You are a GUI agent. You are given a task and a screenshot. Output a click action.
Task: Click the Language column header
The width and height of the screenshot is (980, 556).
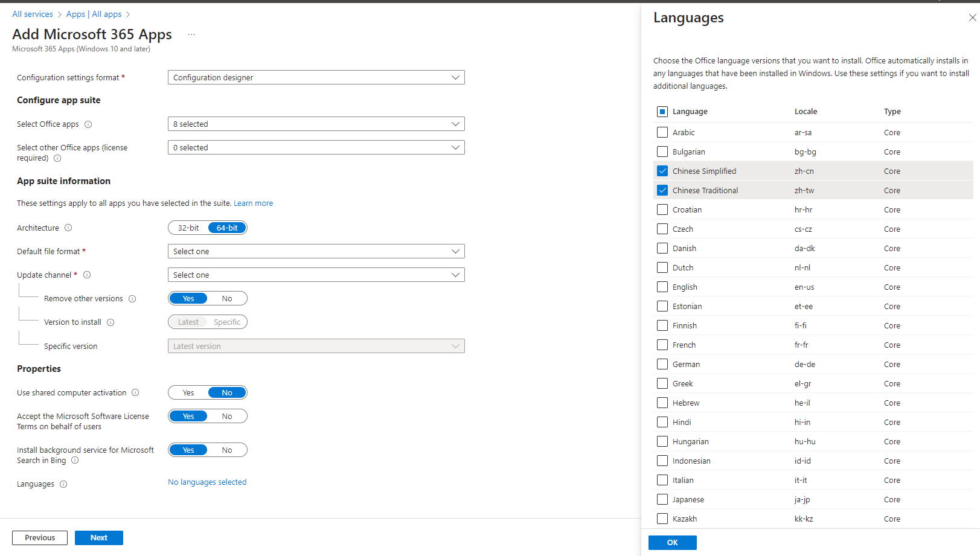coord(690,112)
